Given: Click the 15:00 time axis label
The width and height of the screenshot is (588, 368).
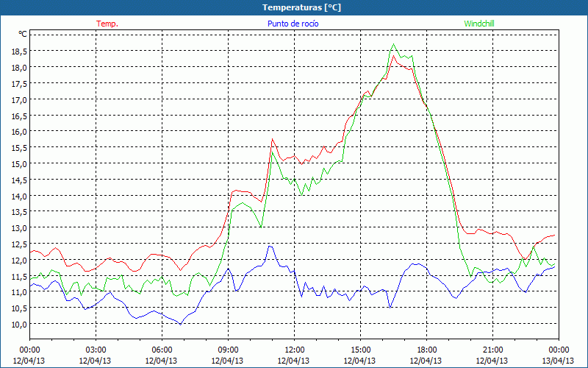Looking at the screenshot, I should [360, 350].
